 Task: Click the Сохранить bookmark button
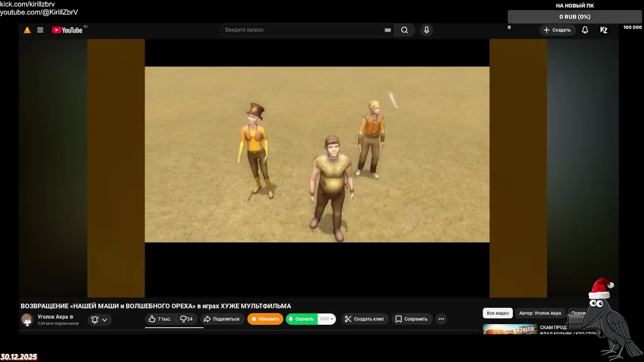pyautogui.click(x=412, y=319)
